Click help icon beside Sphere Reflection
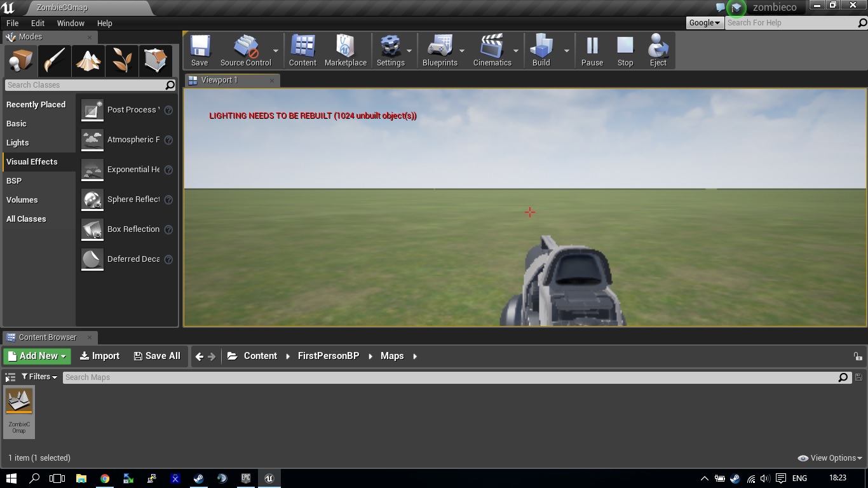The height and width of the screenshot is (488, 868). (168, 200)
